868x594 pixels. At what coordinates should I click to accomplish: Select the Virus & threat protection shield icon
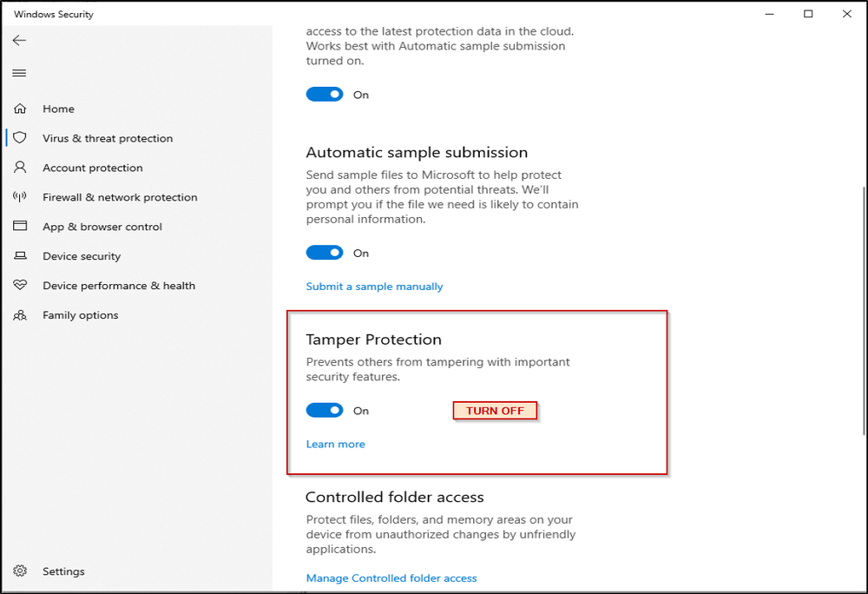click(x=19, y=138)
